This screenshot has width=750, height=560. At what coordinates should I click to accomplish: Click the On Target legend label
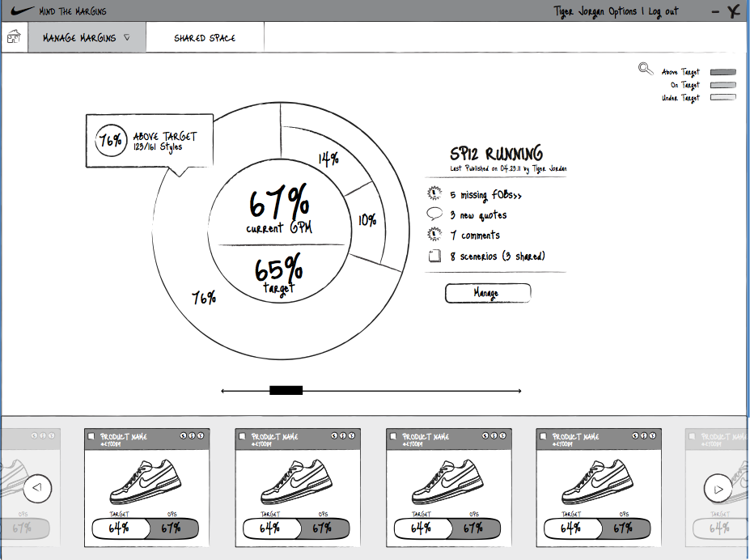(685, 85)
